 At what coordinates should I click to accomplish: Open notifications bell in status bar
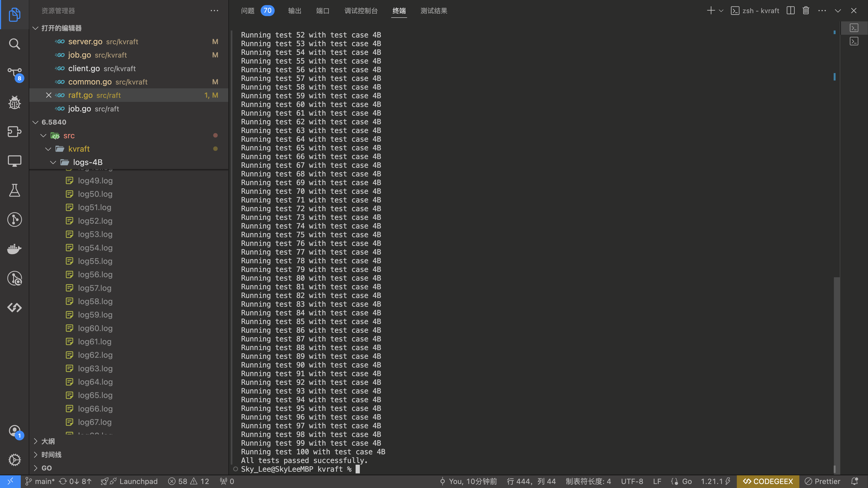854,481
